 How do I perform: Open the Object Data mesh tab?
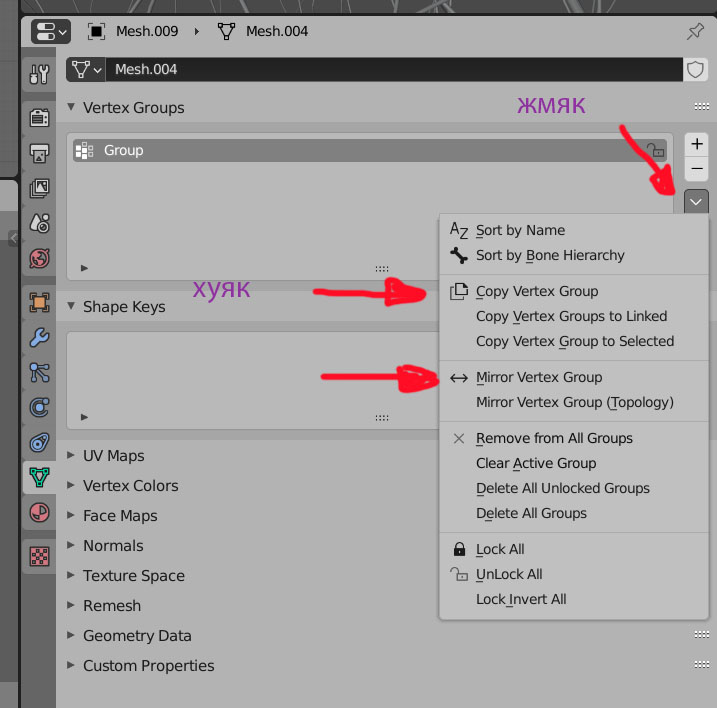point(39,477)
